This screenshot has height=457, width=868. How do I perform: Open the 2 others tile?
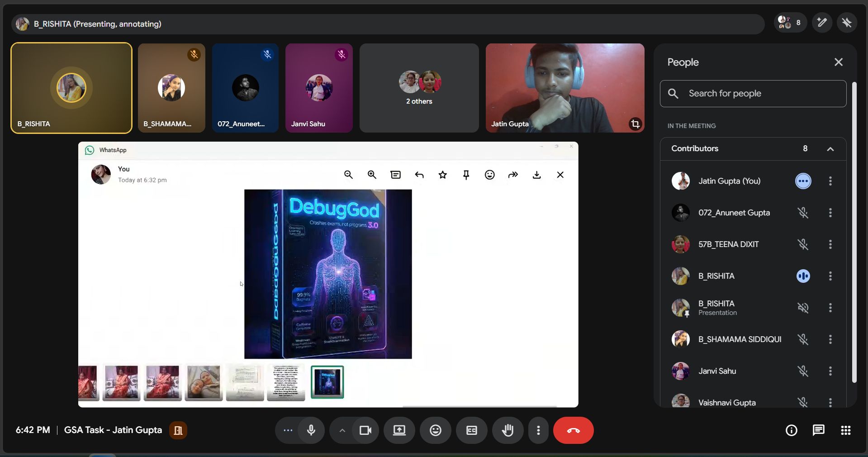point(419,88)
